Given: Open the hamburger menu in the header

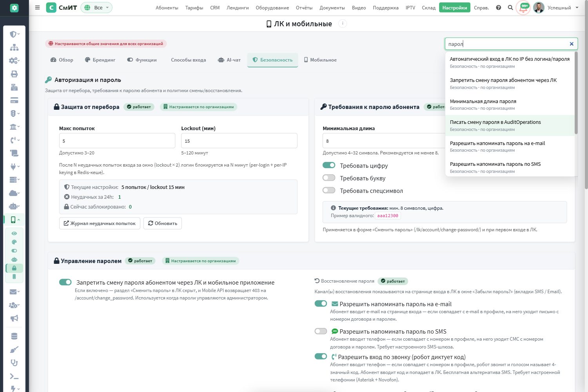Looking at the screenshot, I should tap(37, 7).
